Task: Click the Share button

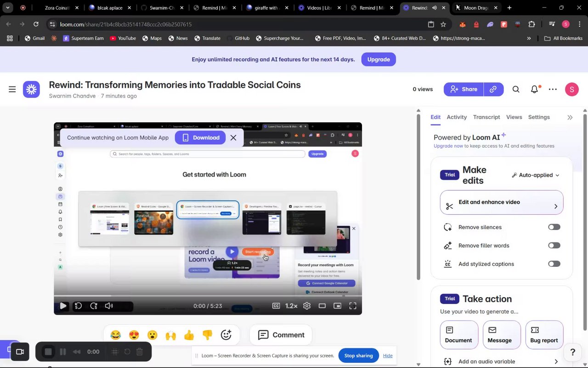Action: [x=464, y=89]
